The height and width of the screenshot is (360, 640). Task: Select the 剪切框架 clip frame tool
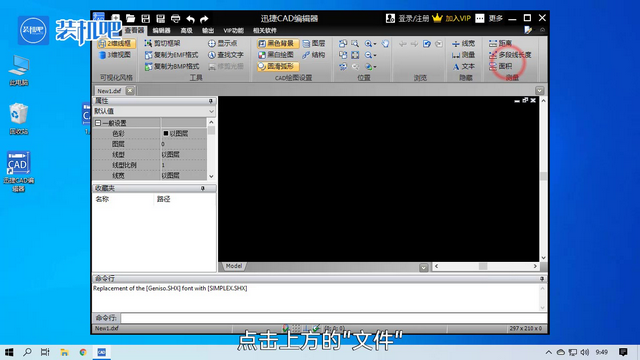pyautogui.click(x=162, y=43)
